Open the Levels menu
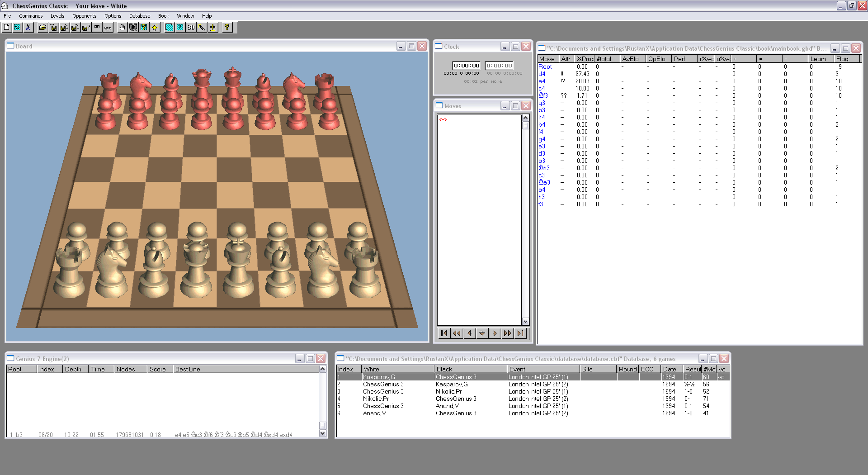Screen dimensions: 868x475 [x=57, y=16]
